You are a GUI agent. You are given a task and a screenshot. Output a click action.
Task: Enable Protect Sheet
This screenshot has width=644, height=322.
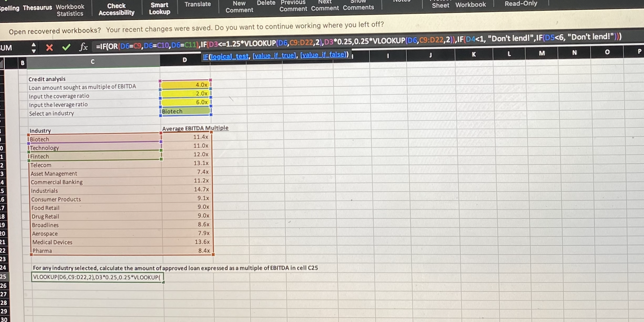440,5
